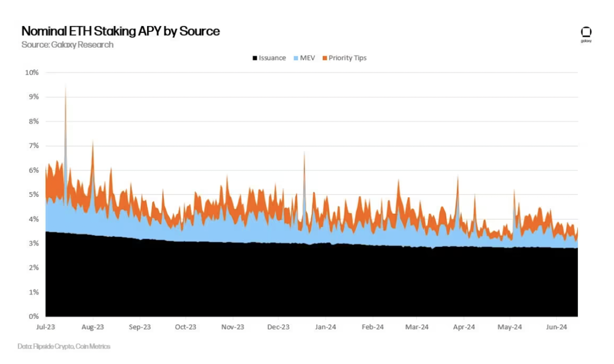Click the Oct-23 x-axis label
Screen dimensions: 614x364
click(x=186, y=327)
